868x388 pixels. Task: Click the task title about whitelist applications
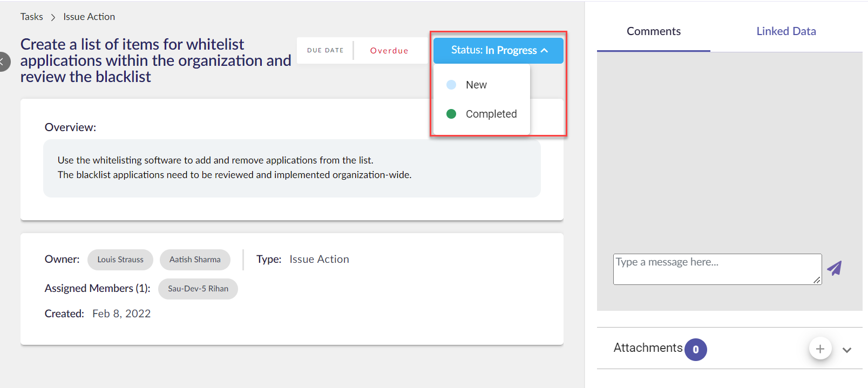coord(155,60)
